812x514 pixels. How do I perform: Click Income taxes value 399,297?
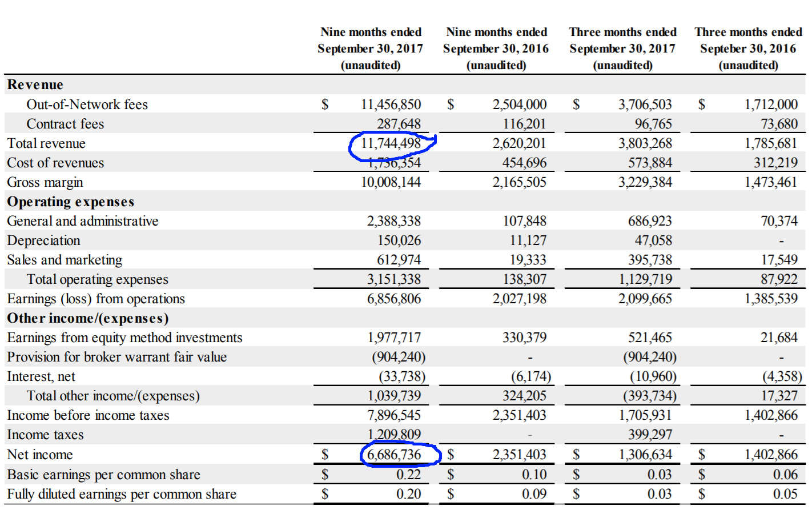click(650, 435)
